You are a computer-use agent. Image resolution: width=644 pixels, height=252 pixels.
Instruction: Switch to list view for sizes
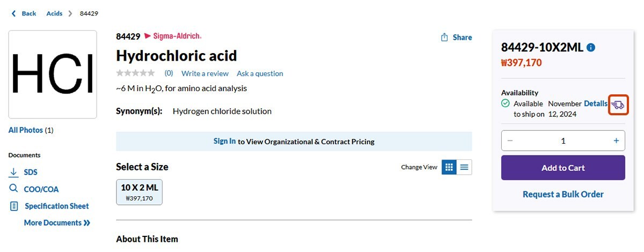[464, 167]
